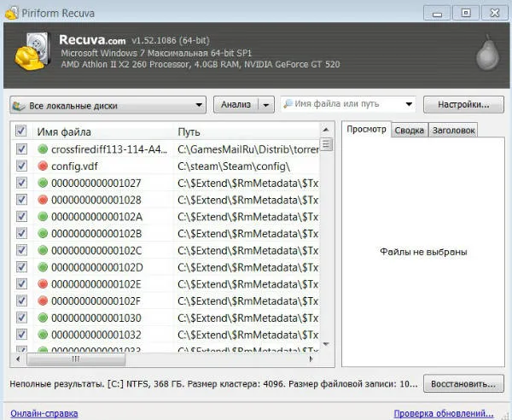This screenshot has height=420, width=512.
Task: Click the Recuva.com header title
Action: (x=92, y=40)
